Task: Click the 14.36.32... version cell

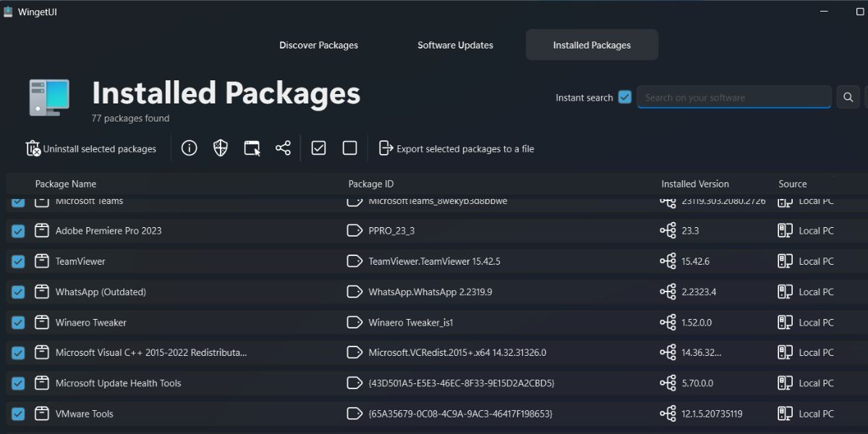Action: pos(702,353)
